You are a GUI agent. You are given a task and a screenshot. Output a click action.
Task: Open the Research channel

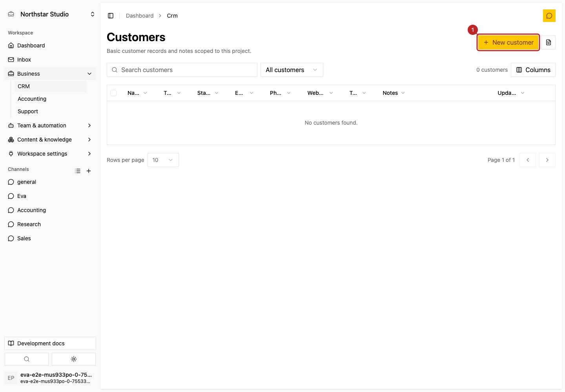[x=50, y=224]
